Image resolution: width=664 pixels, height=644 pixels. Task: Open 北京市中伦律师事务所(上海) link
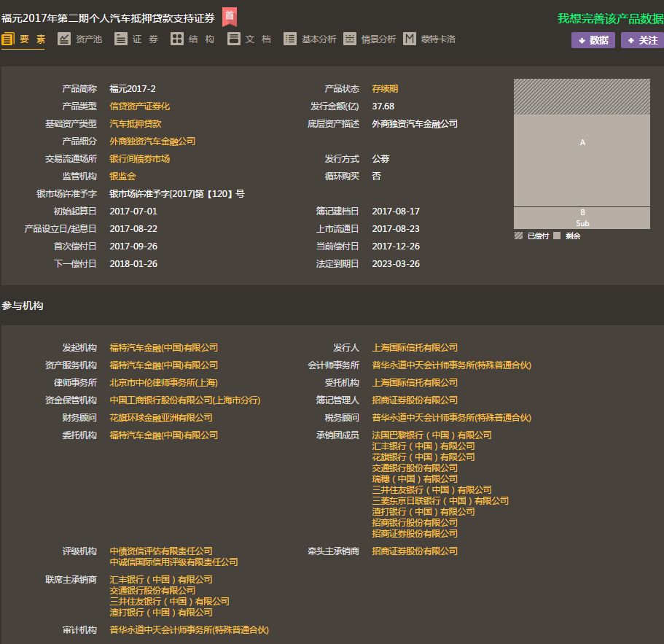click(x=164, y=383)
